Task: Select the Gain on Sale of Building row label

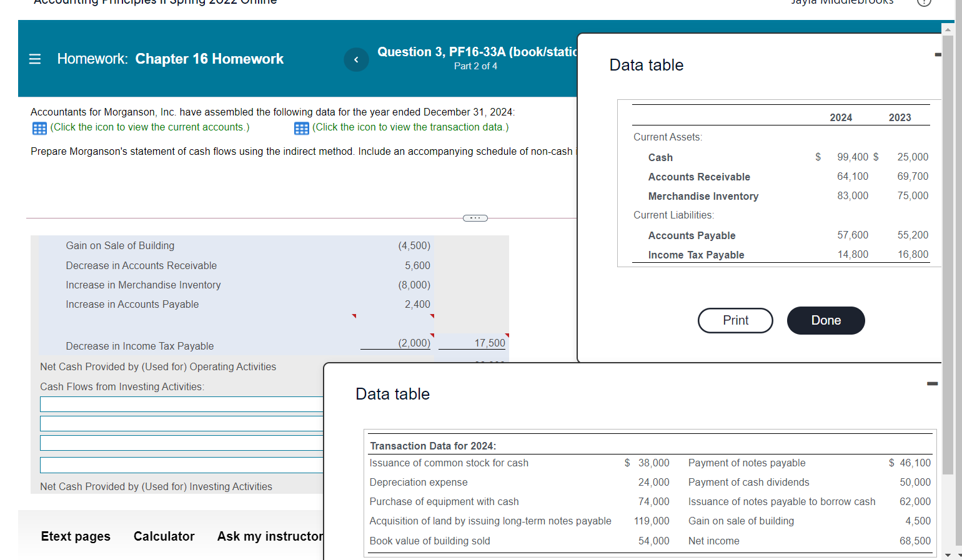Action: (120, 246)
